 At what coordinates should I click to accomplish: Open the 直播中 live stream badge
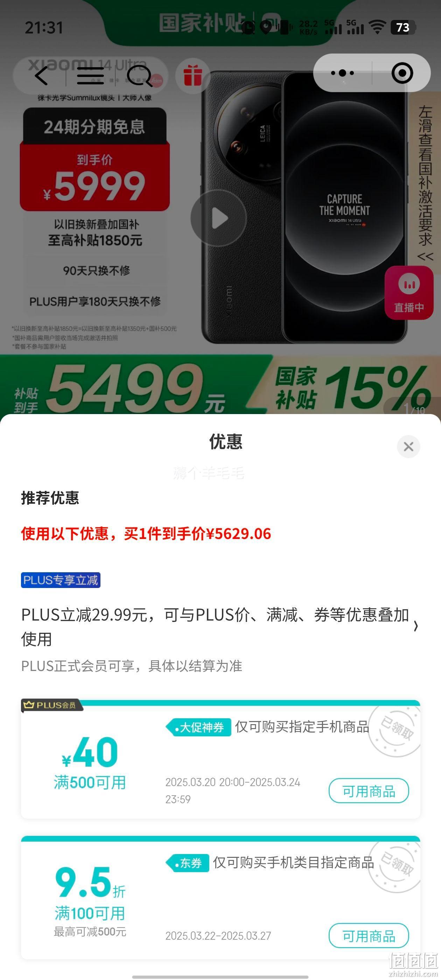click(409, 293)
